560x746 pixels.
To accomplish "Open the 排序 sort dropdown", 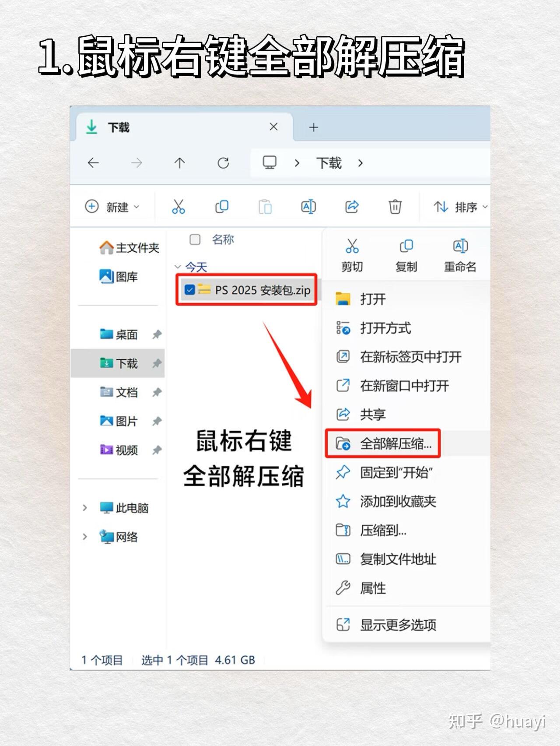I will (x=460, y=207).
